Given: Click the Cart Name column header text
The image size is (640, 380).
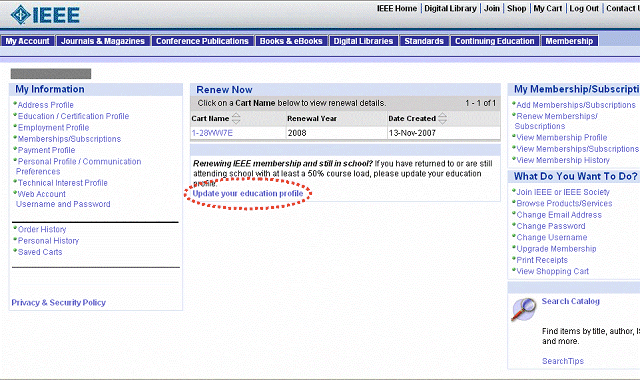Looking at the screenshot, I should 210,118.
